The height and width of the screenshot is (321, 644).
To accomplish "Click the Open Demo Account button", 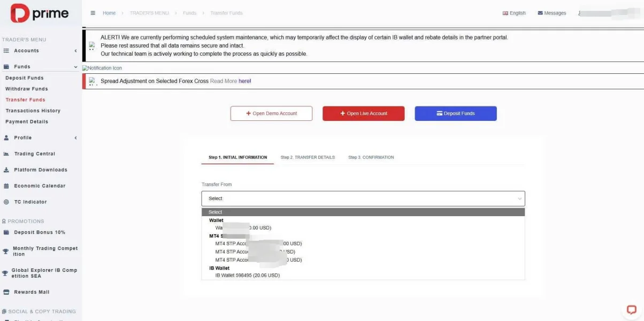I will (x=271, y=113).
